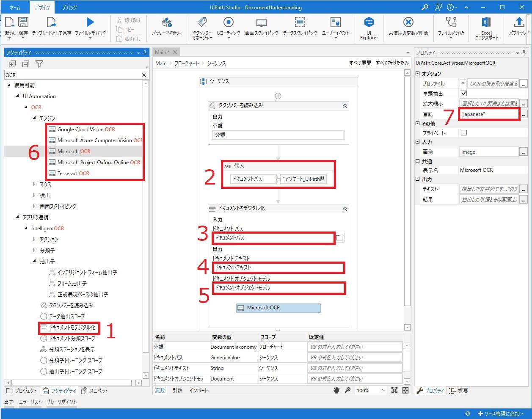
Task: Click the expand-all icon in activities panel
Action: pyautogui.click(x=12, y=64)
